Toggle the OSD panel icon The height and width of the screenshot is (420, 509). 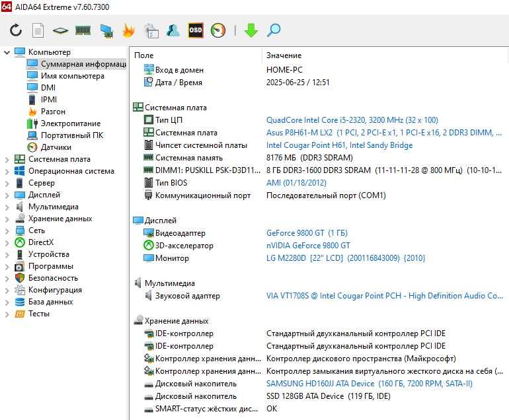tap(196, 30)
